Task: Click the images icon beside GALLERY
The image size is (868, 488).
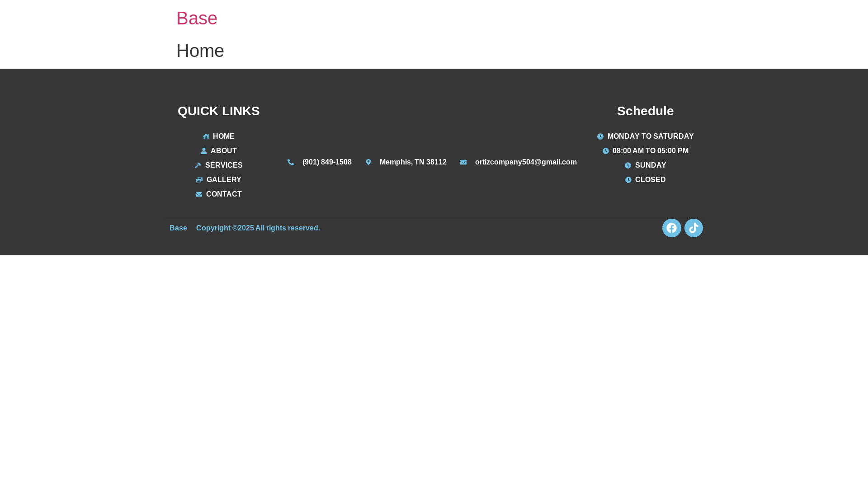Action: [x=199, y=180]
